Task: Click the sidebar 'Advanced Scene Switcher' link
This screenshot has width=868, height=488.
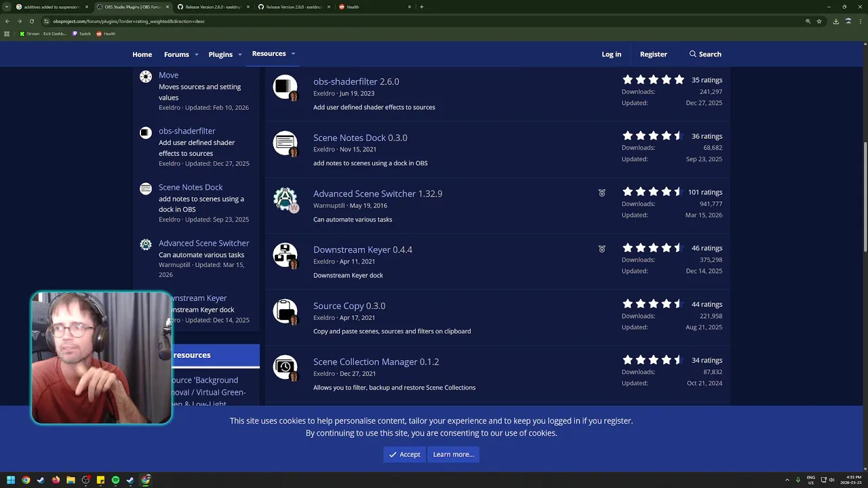Action: tap(203, 243)
